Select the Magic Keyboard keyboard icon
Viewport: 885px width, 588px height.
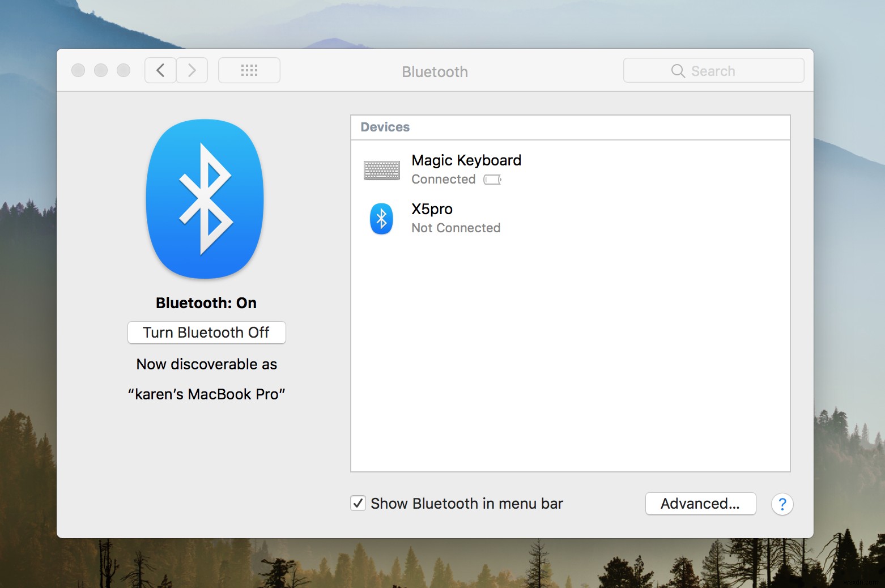pyautogui.click(x=382, y=169)
